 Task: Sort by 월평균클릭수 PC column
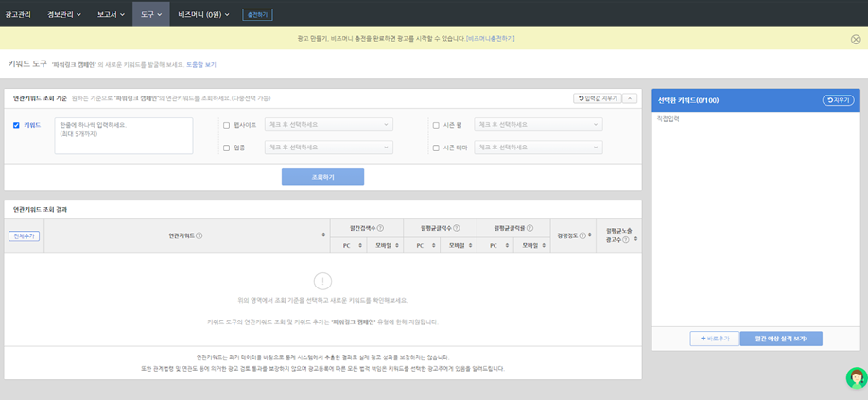point(434,245)
